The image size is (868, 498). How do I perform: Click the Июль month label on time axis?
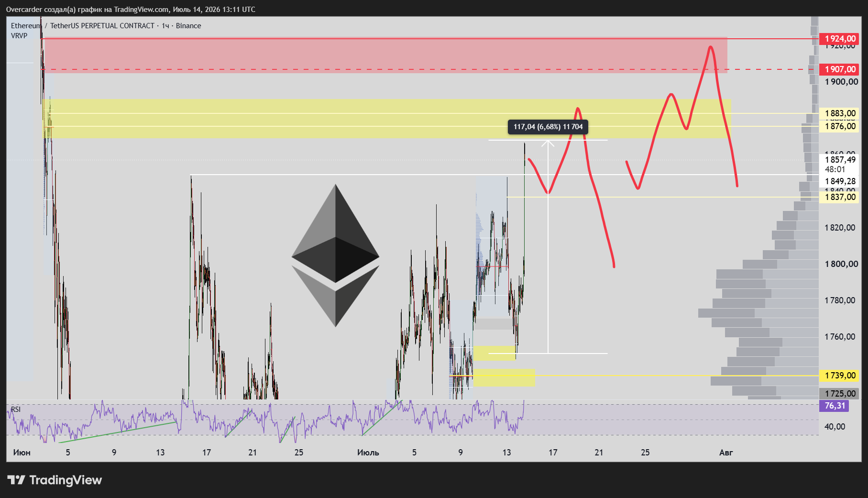(x=368, y=453)
